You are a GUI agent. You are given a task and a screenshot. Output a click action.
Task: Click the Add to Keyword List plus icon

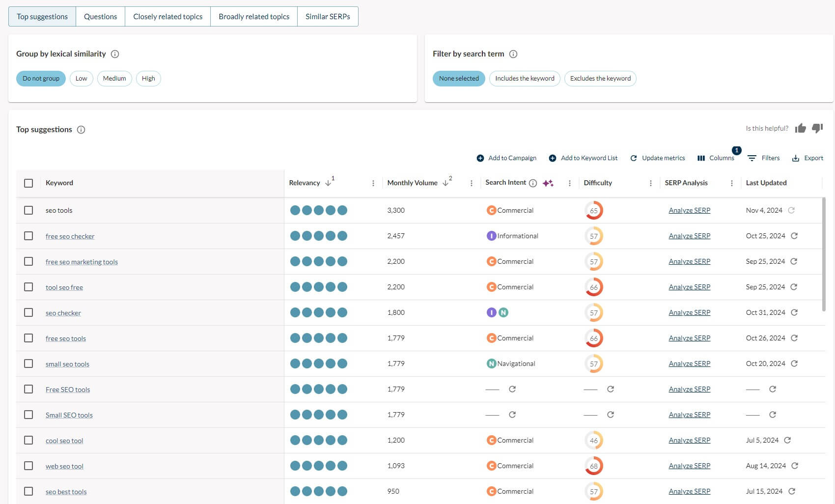click(x=553, y=158)
